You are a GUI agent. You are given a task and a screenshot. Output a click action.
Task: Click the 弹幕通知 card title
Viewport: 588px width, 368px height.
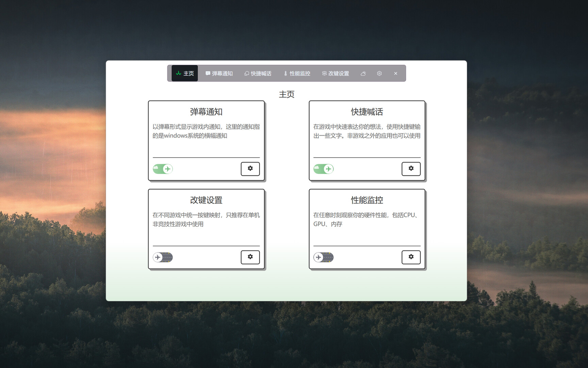[206, 112]
